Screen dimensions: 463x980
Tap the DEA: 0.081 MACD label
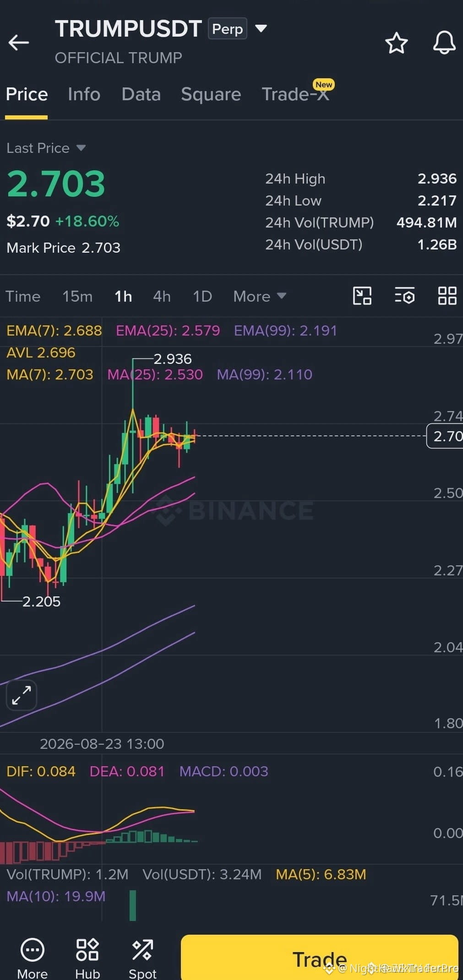(127, 771)
